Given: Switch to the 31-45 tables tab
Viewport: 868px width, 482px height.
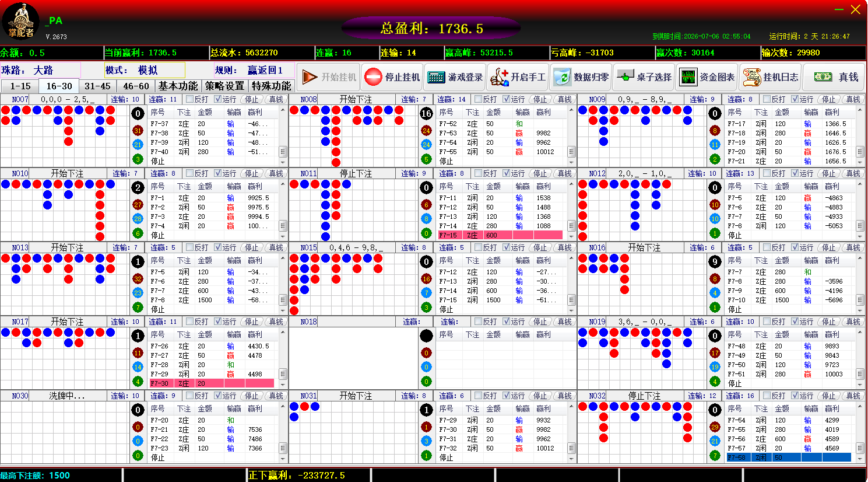Looking at the screenshot, I should (x=97, y=86).
